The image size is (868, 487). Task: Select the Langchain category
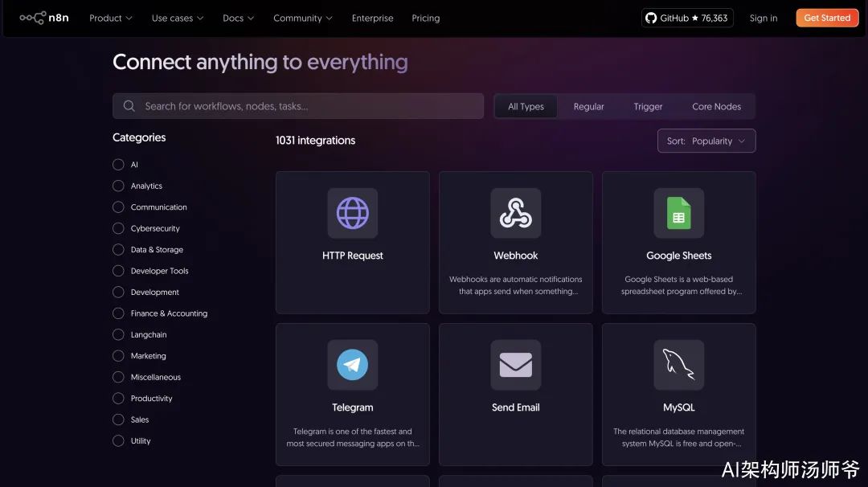point(140,334)
